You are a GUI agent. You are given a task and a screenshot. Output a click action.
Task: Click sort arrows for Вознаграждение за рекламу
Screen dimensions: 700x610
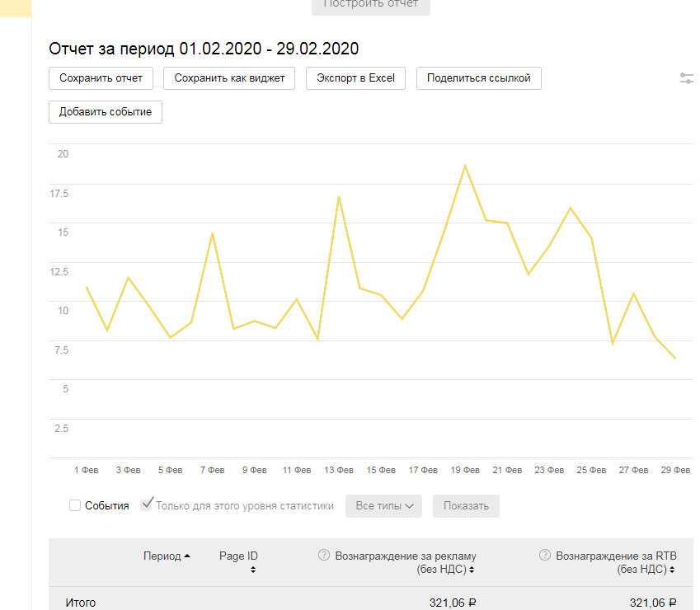click(x=471, y=570)
